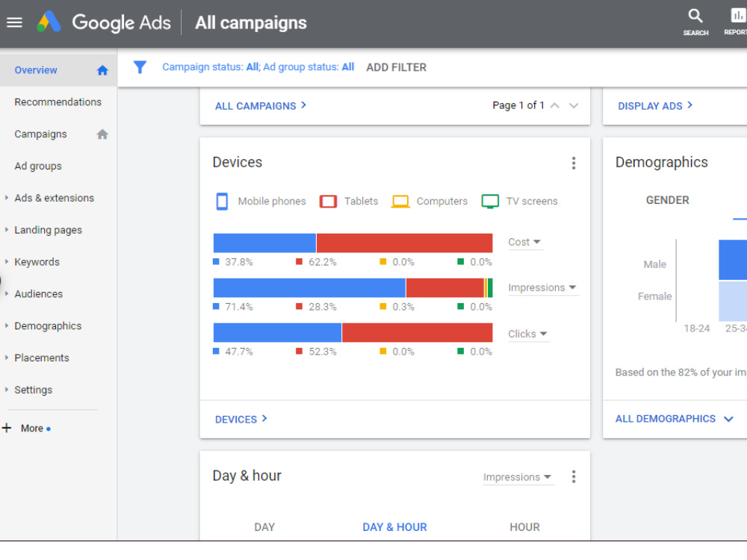Expand Demographics in sidebar

coord(6,326)
